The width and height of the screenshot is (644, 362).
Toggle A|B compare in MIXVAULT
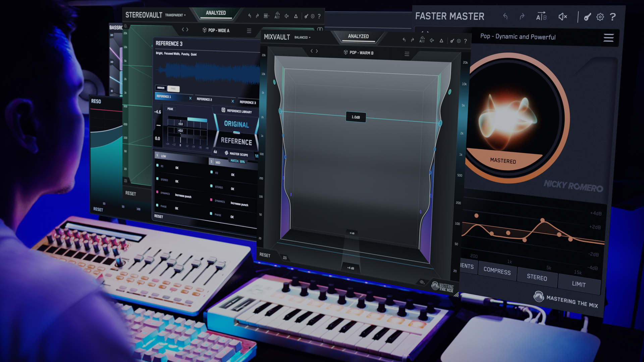point(422,40)
